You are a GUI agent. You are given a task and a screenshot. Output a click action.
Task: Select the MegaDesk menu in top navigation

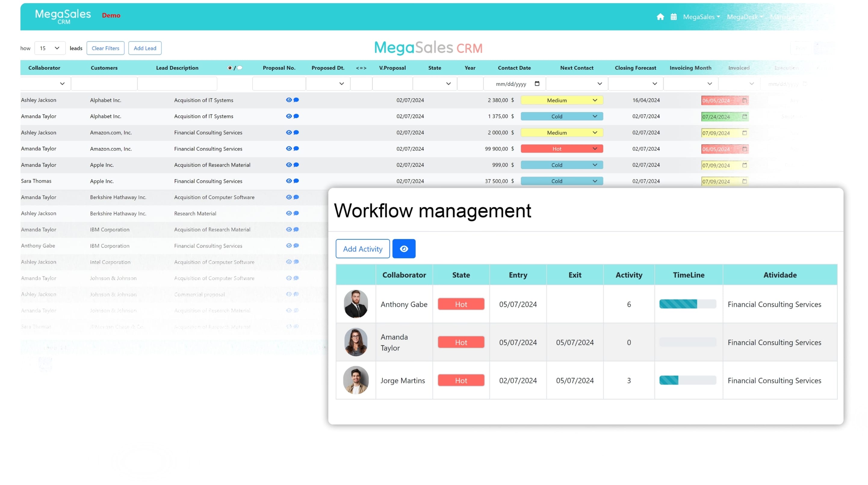point(745,16)
